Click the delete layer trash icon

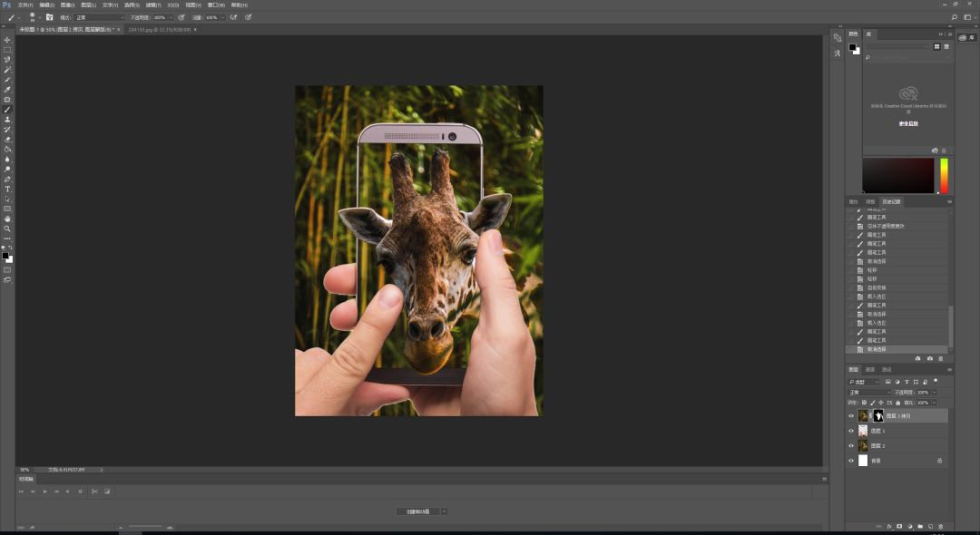[x=941, y=526]
